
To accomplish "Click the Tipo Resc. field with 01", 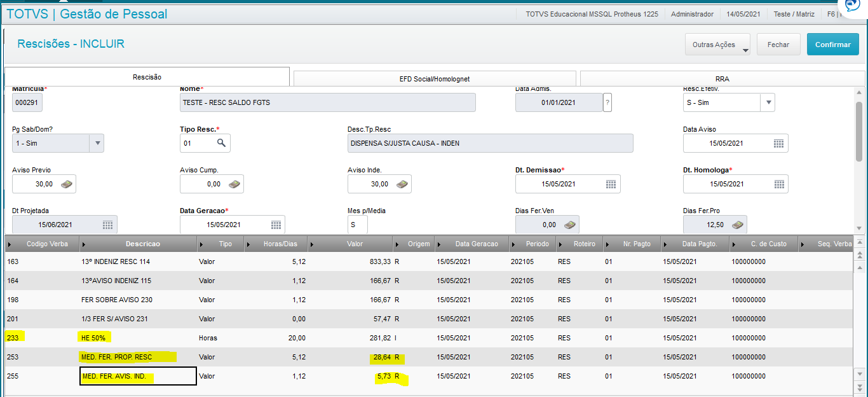I will point(205,143).
